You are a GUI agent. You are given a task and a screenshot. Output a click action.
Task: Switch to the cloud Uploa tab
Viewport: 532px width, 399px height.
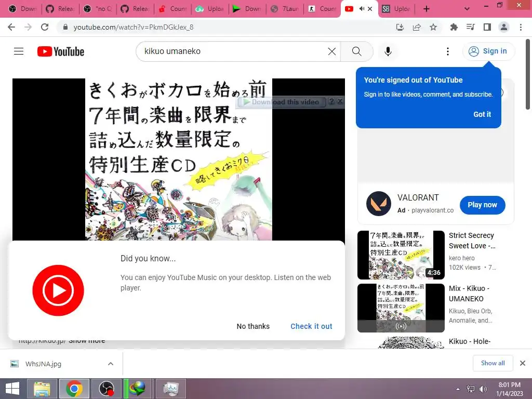tap(210, 9)
